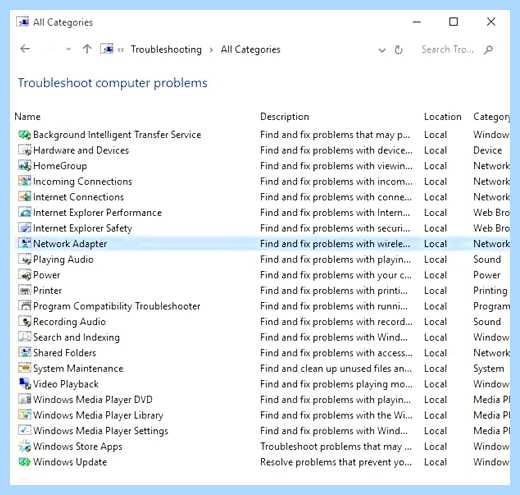Click the Incoming Connections icon
Screen dimensions: 520x495
(x=24, y=181)
